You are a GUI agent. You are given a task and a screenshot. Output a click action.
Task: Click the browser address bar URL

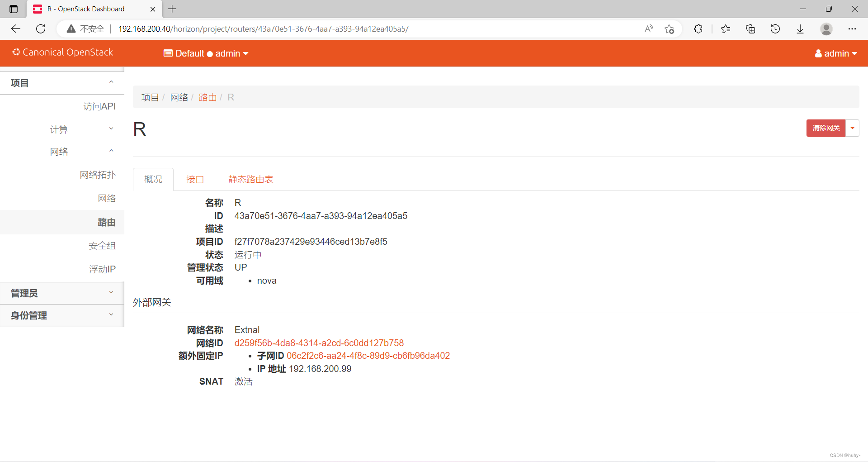[x=263, y=29]
